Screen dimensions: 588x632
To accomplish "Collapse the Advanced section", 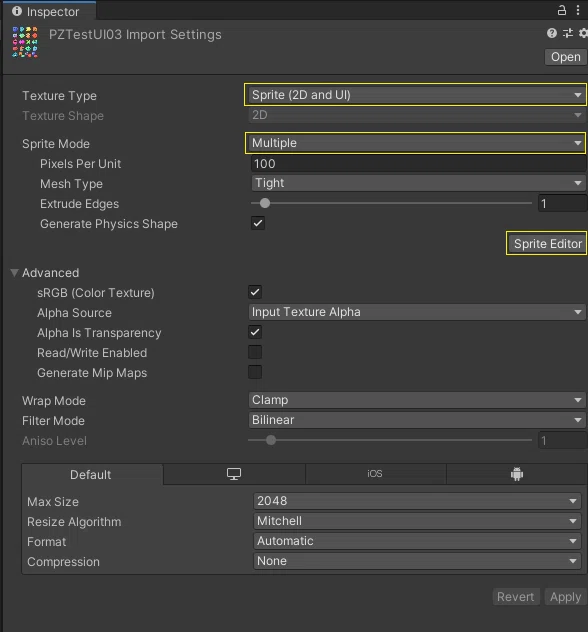I will (x=15, y=273).
